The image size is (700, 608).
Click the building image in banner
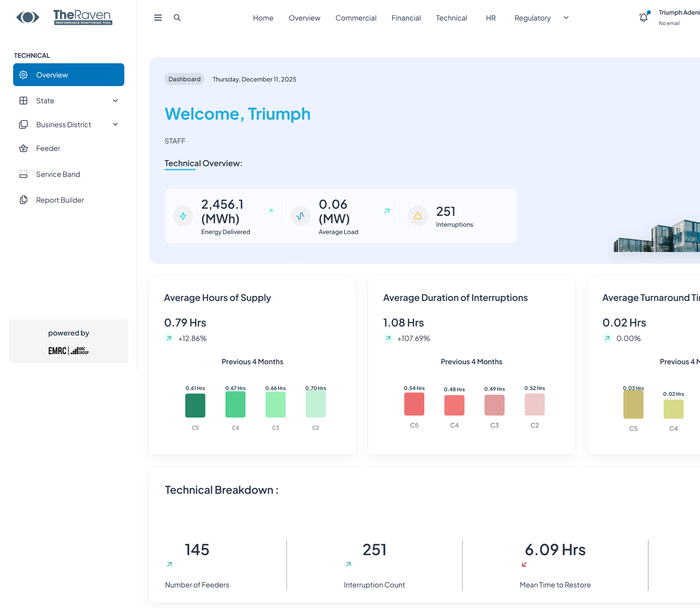[657, 235]
